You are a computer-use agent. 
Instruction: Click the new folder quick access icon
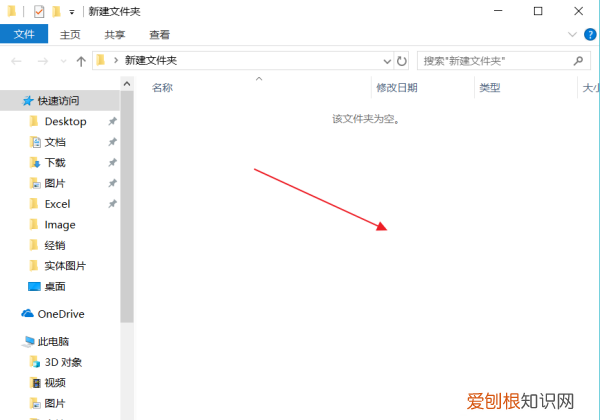coord(57,12)
